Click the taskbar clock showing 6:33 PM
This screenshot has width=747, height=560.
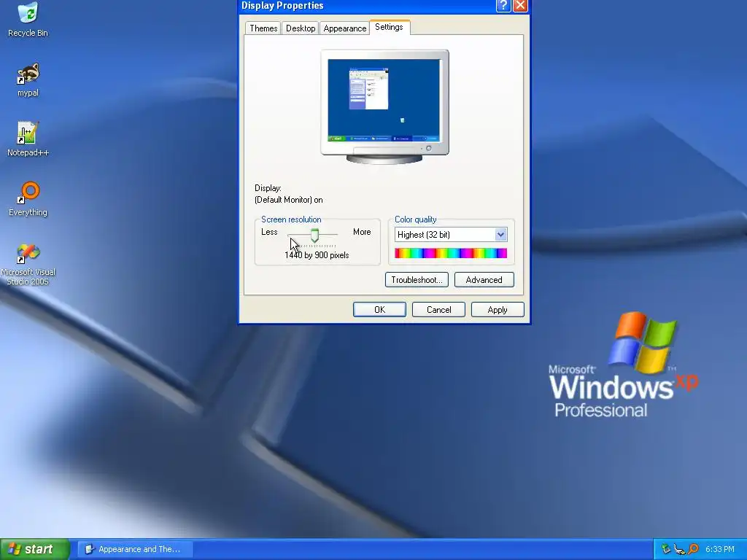[720, 549]
